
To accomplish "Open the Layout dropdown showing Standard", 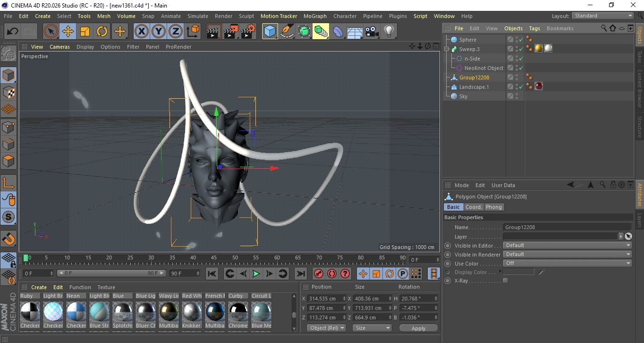I will coord(603,16).
